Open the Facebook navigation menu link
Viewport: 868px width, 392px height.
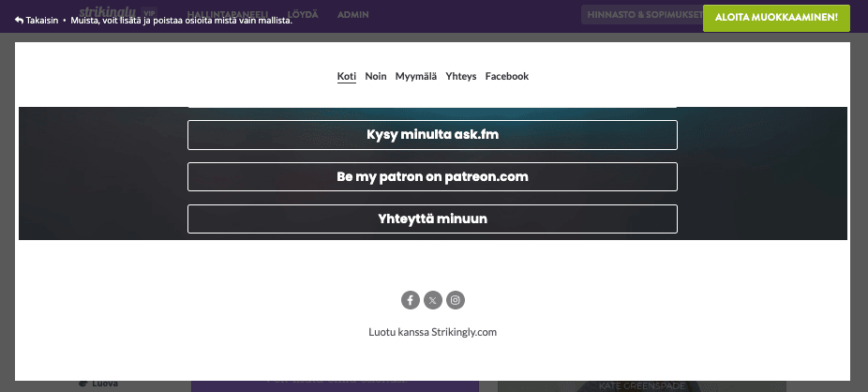pyautogui.click(x=507, y=76)
